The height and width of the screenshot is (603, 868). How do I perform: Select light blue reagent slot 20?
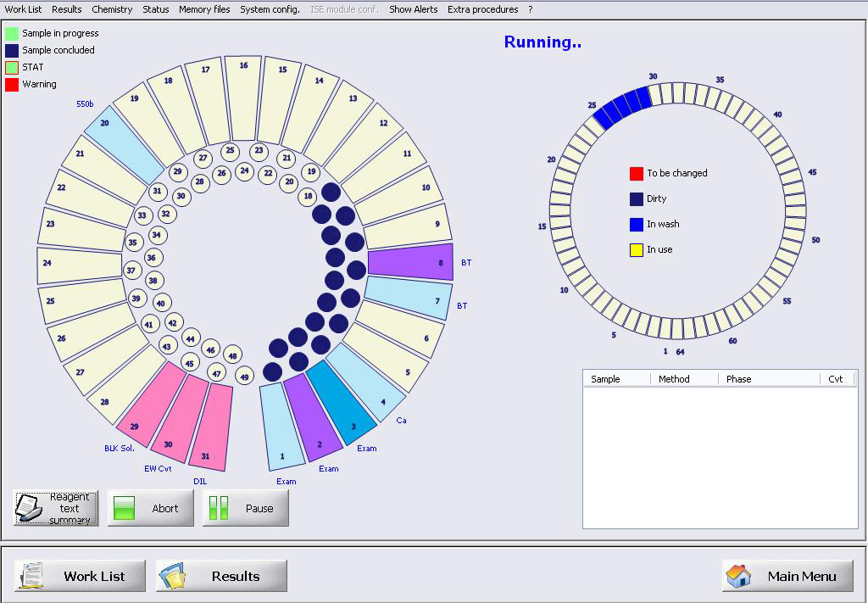[119, 136]
